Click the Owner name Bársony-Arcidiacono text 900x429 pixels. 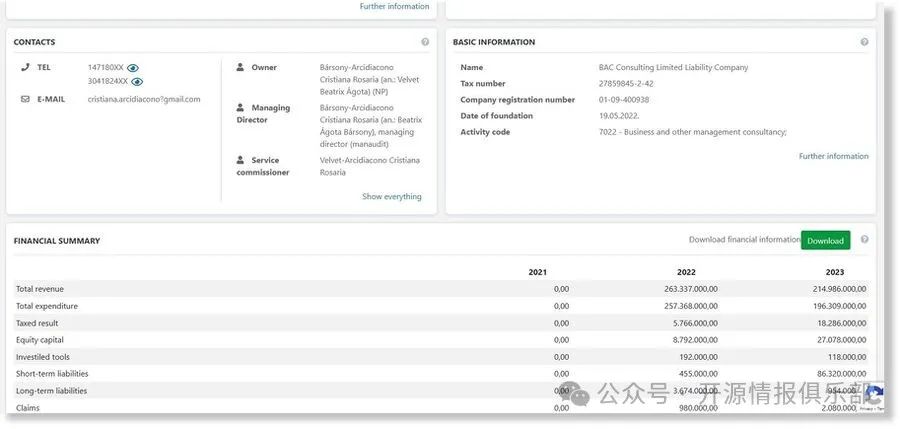370,80
